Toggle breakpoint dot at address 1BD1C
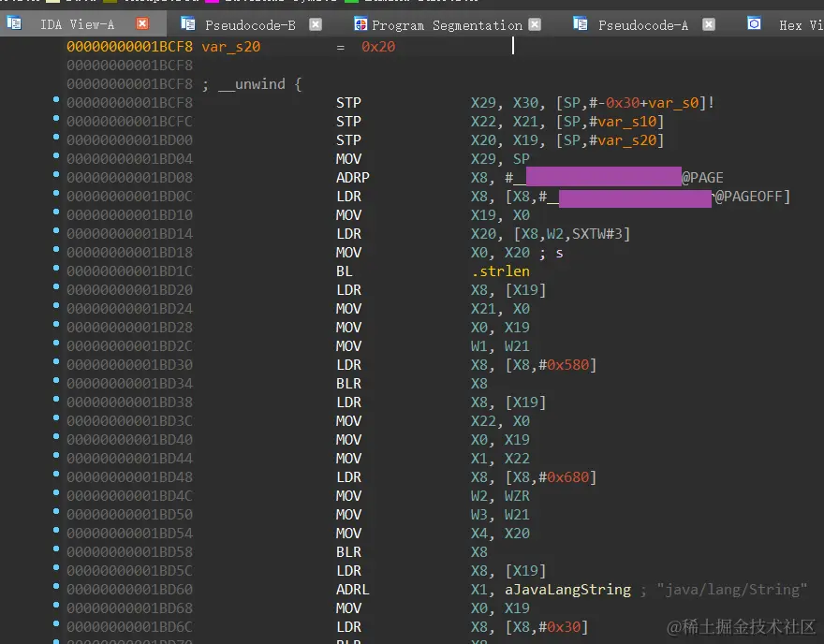The width and height of the screenshot is (824, 644). tap(56, 268)
